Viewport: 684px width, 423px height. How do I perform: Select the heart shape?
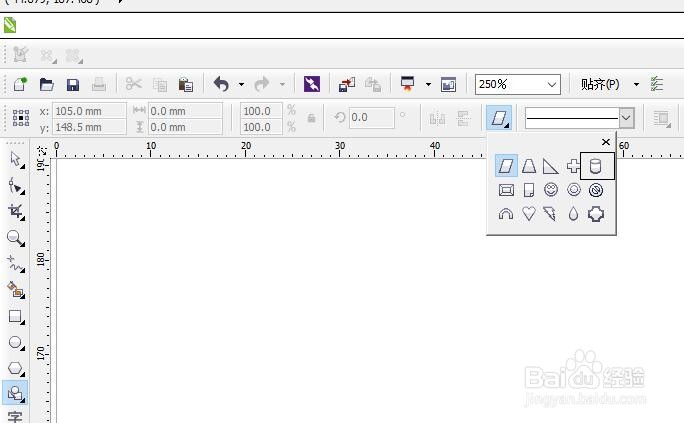coord(529,214)
